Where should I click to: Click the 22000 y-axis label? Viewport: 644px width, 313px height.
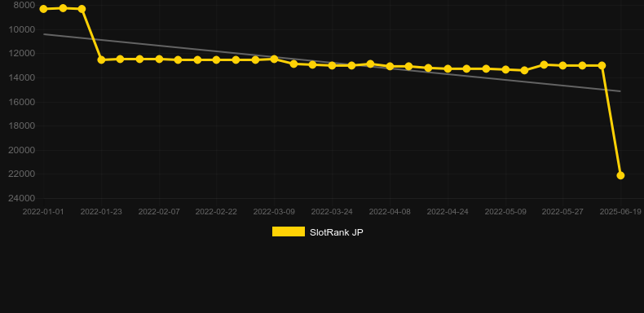(x=22, y=174)
